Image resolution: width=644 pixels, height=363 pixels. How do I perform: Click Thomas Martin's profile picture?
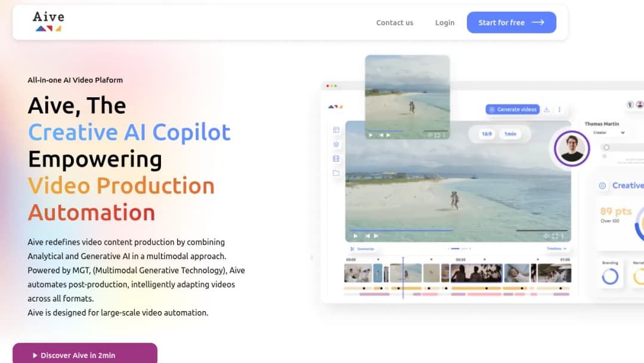(572, 148)
